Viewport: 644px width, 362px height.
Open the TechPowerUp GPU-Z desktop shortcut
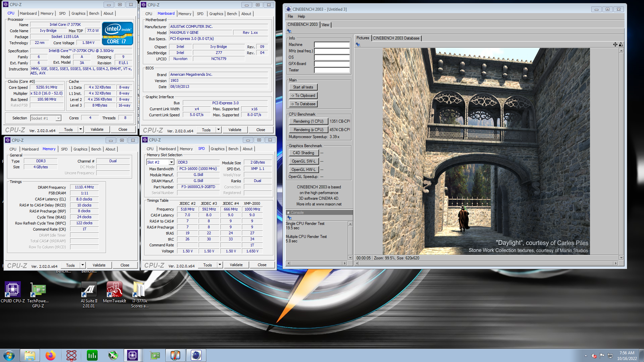[x=38, y=294]
